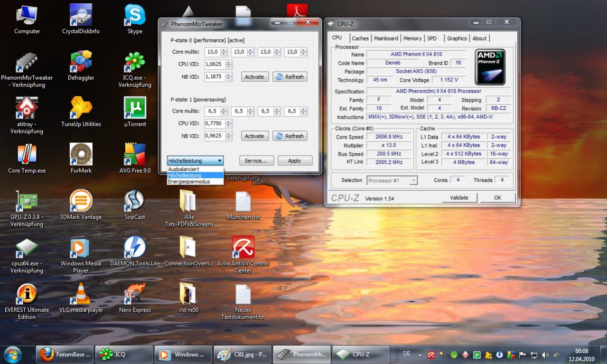Open the EVEREST Ultimate Edition icon
The width and height of the screenshot is (607, 364).
[x=27, y=295]
